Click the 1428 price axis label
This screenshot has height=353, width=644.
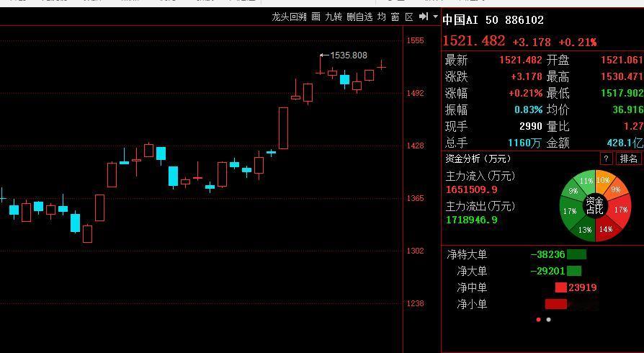click(x=415, y=146)
